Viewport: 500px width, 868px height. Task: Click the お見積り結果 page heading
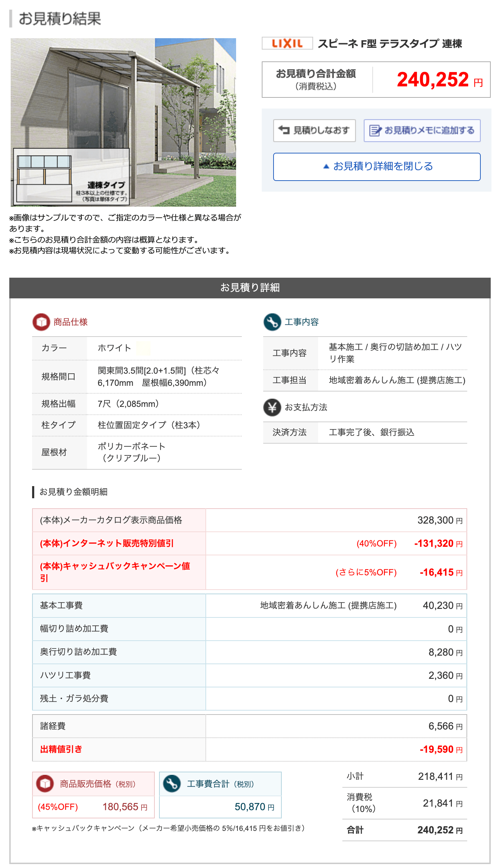pos(60,19)
